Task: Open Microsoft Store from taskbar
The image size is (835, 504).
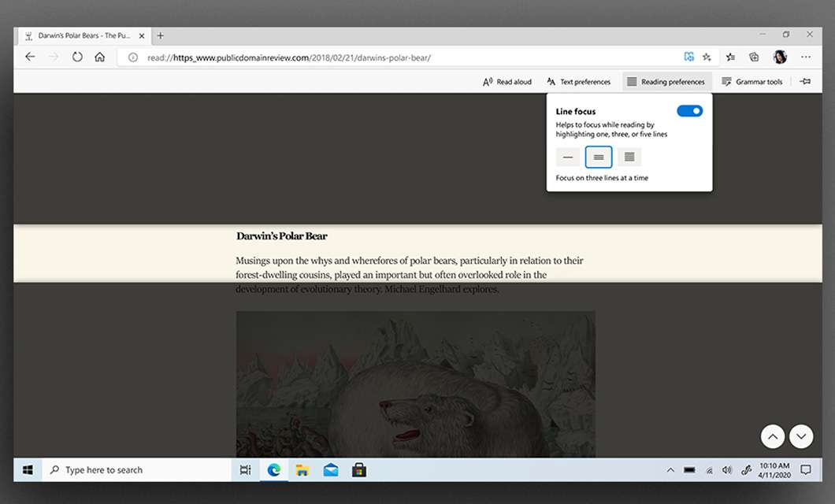Action: pyautogui.click(x=359, y=470)
